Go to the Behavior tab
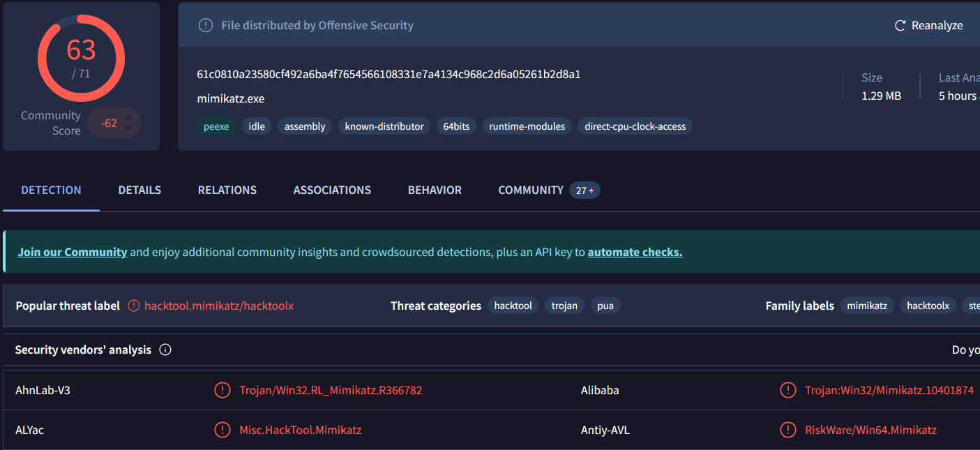Image resolution: width=980 pixels, height=450 pixels. [435, 190]
